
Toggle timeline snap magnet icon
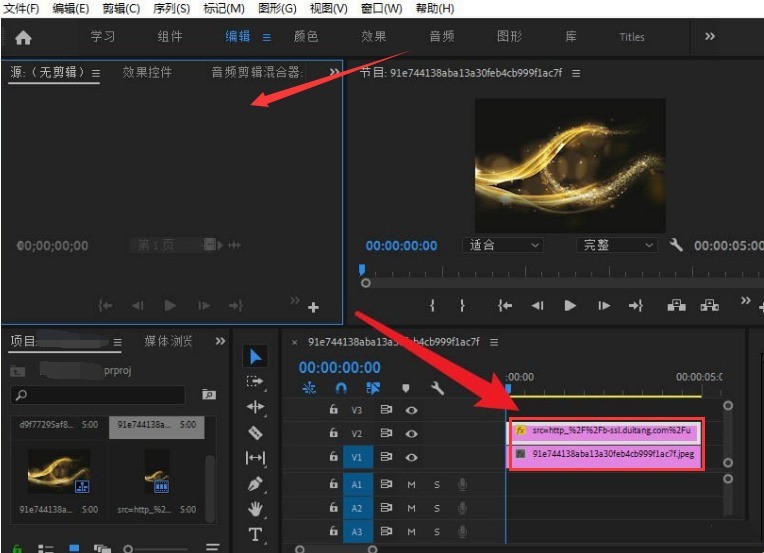(341, 388)
